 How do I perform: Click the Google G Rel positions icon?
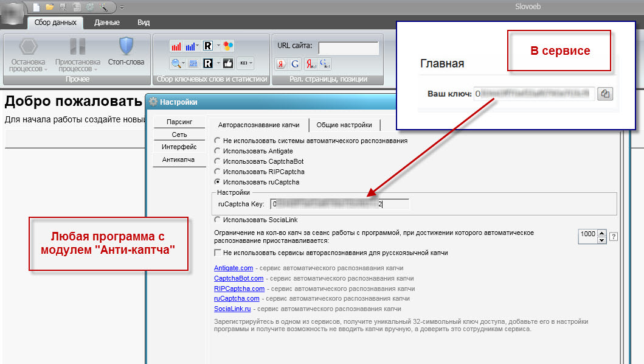click(325, 64)
